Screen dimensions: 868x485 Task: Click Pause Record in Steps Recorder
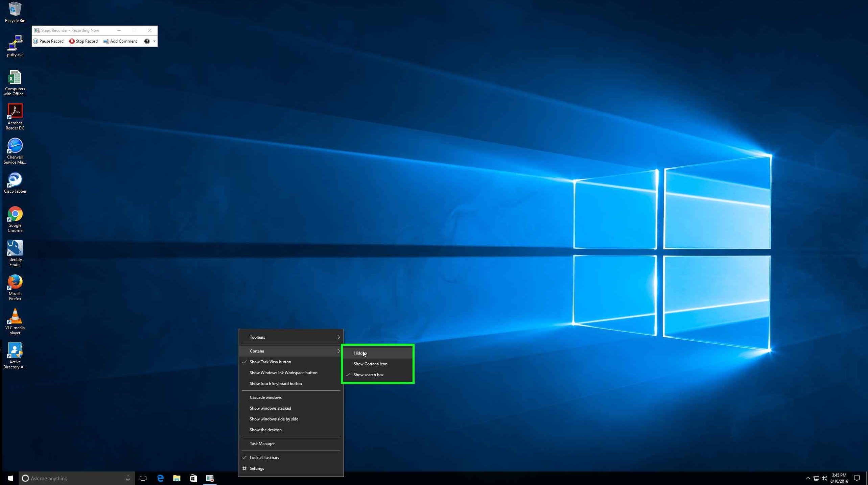click(x=49, y=41)
